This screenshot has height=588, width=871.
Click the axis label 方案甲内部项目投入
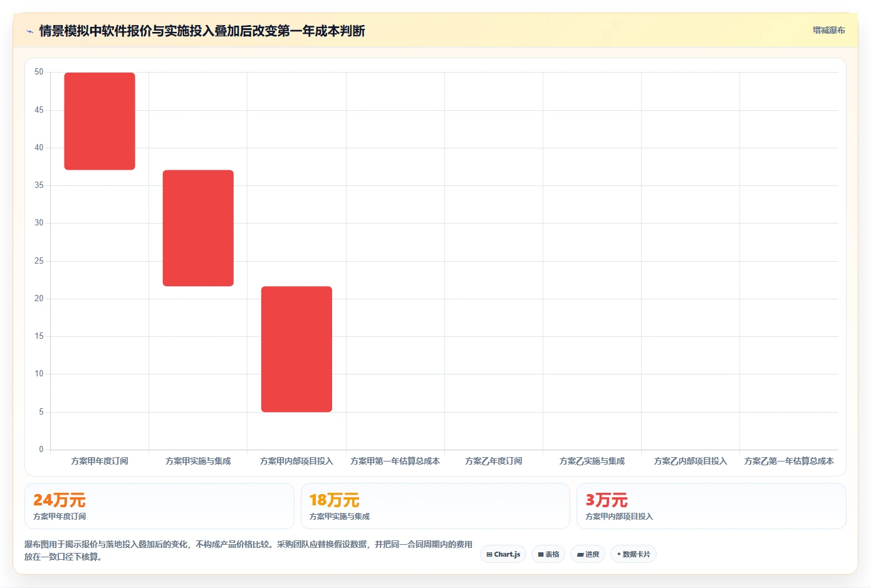pos(296,461)
